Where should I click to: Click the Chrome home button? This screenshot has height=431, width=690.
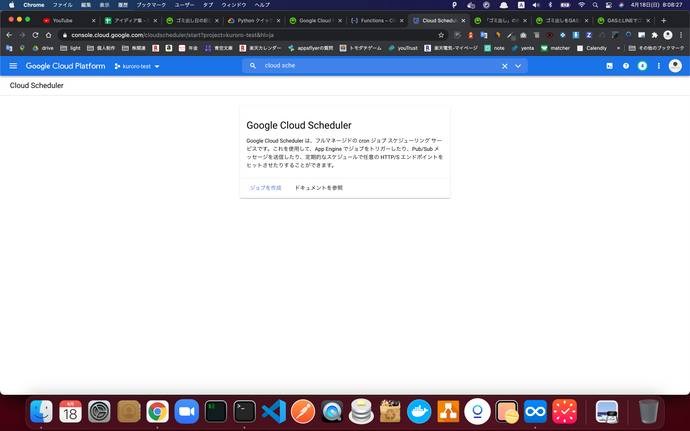pyautogui.click(x=48, y=35)
